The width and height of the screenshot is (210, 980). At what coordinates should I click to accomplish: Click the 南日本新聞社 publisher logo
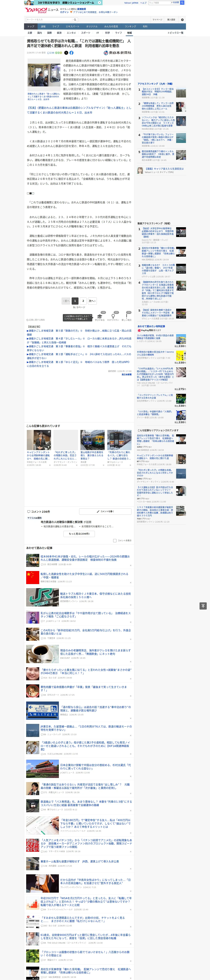pyautogui.click(x=118, y=53)
